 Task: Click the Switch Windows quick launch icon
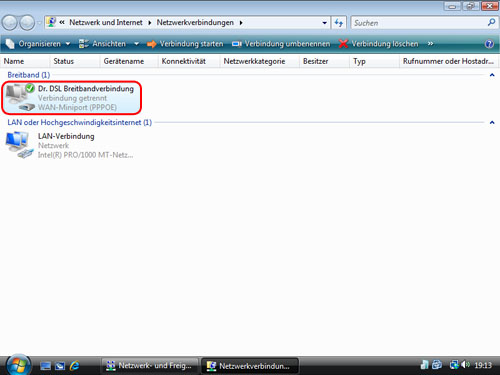60,366
